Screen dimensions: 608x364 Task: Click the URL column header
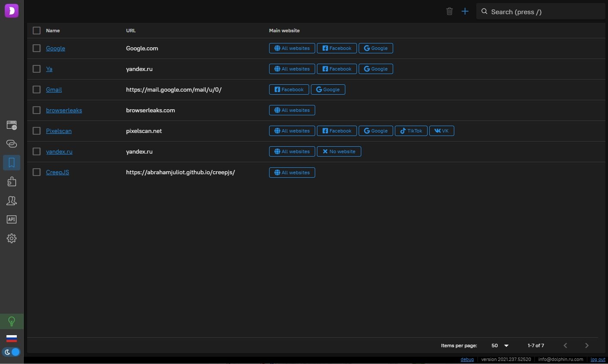click(131, 31)
